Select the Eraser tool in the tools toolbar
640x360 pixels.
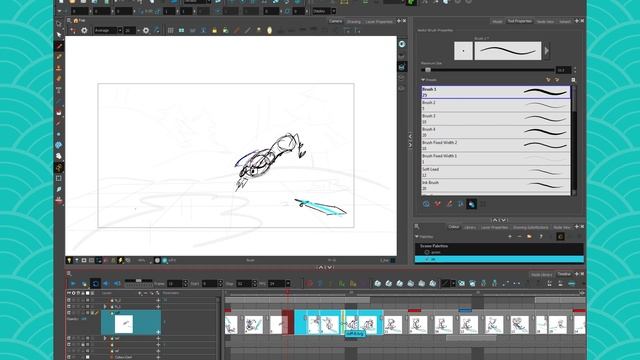[x=59, y=79]
